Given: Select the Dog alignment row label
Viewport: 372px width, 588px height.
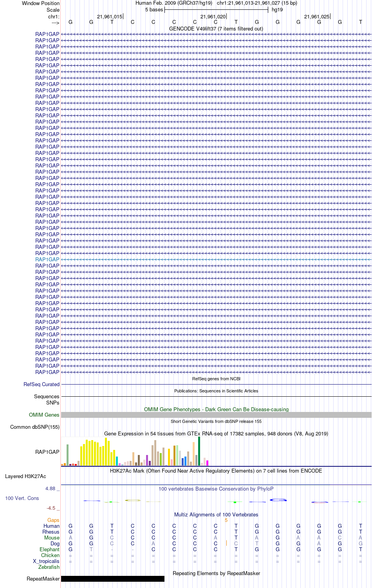Looking at the screenshot, I should (55, 544).
